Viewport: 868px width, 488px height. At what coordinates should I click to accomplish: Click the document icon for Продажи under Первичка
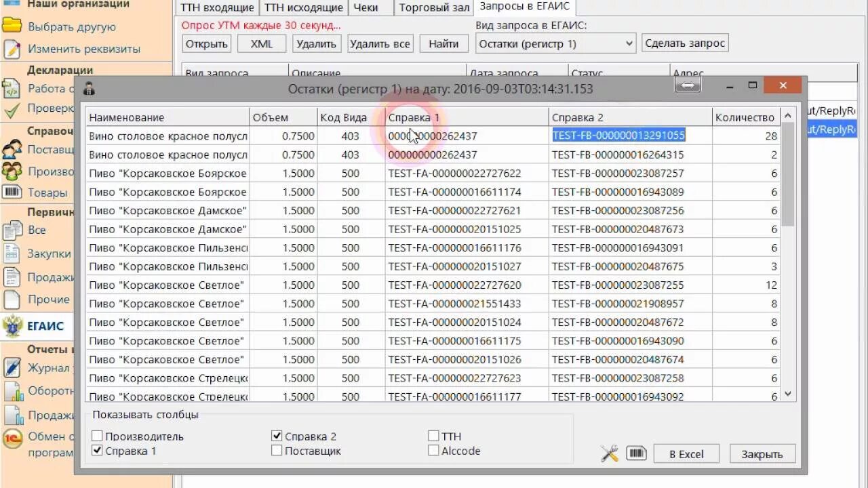tap(12, 277)
